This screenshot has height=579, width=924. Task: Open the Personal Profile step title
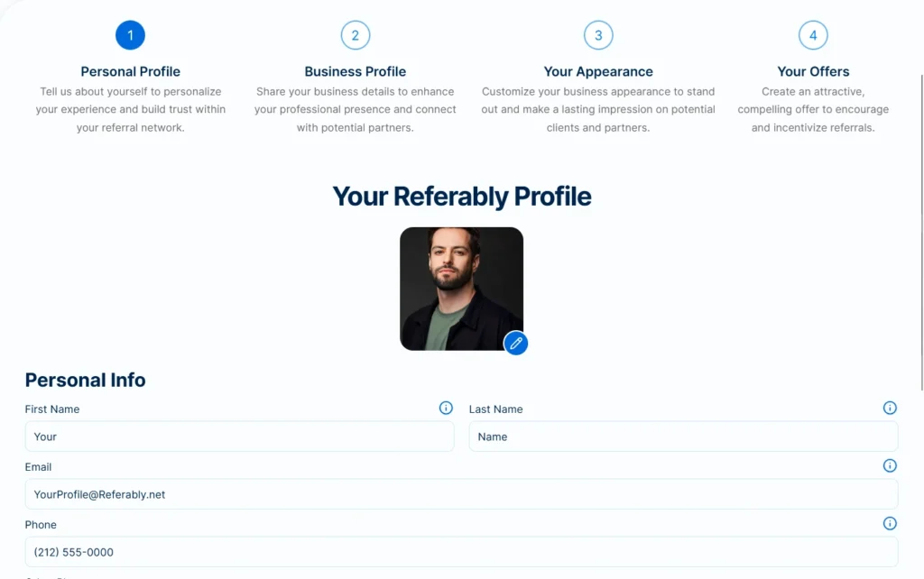(131, 71)
